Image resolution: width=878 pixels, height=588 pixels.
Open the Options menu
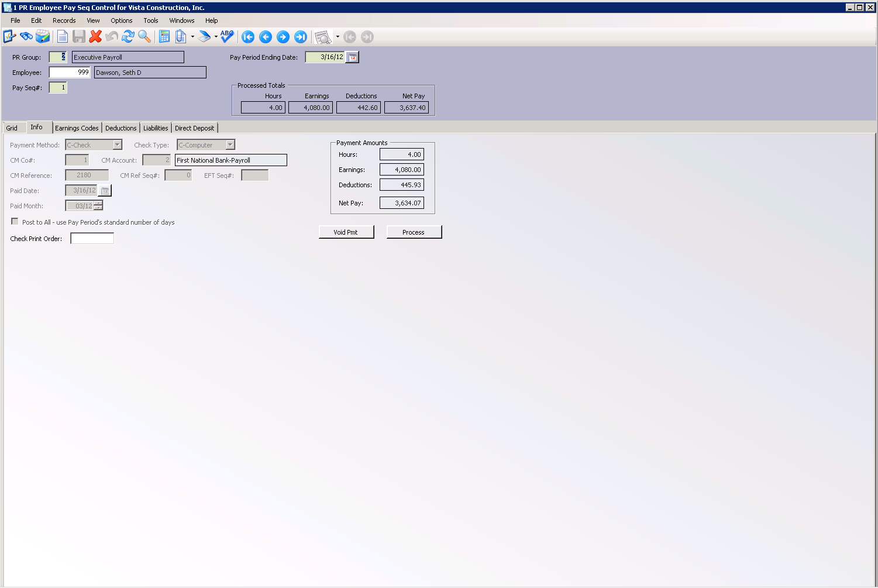click(122, 20)
